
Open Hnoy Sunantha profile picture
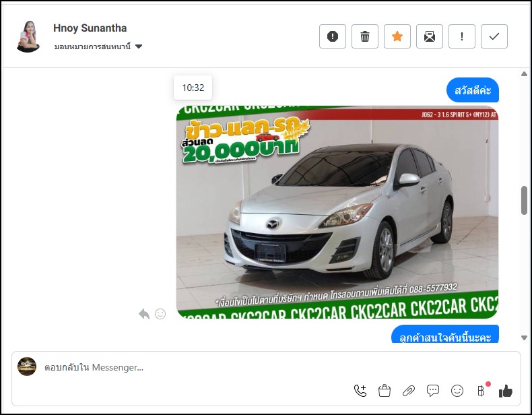(x=28, y=36)
